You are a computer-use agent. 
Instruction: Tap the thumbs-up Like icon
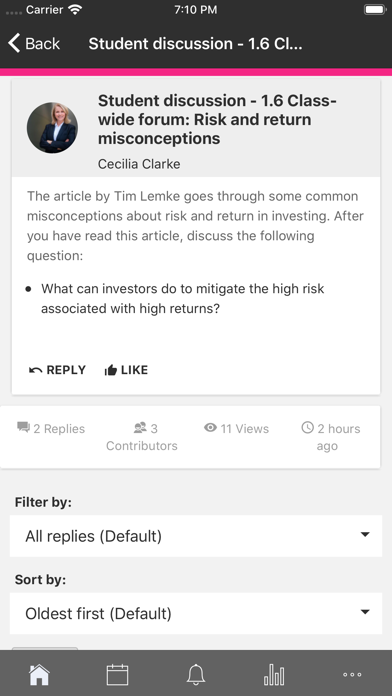click(110, 370)
